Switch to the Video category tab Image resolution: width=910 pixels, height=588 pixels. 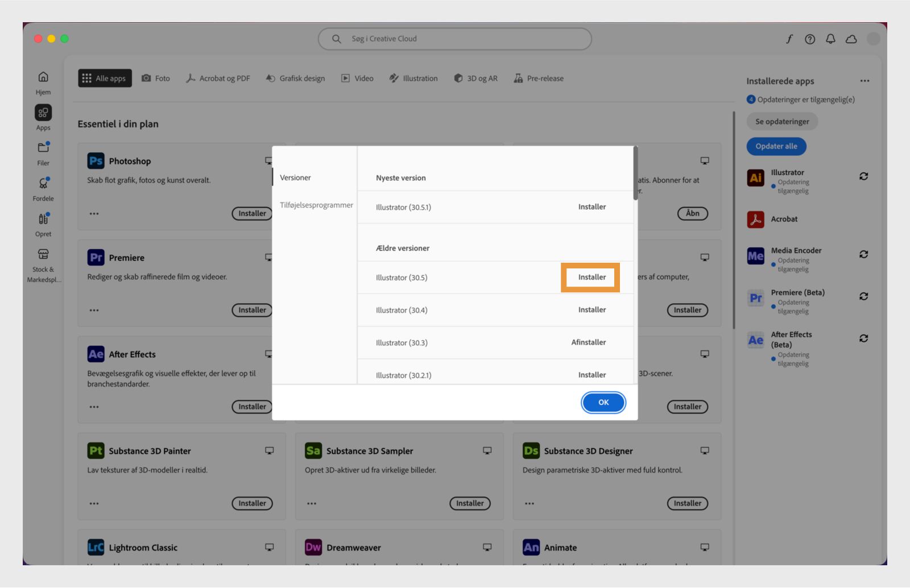(x=357, y=78)
